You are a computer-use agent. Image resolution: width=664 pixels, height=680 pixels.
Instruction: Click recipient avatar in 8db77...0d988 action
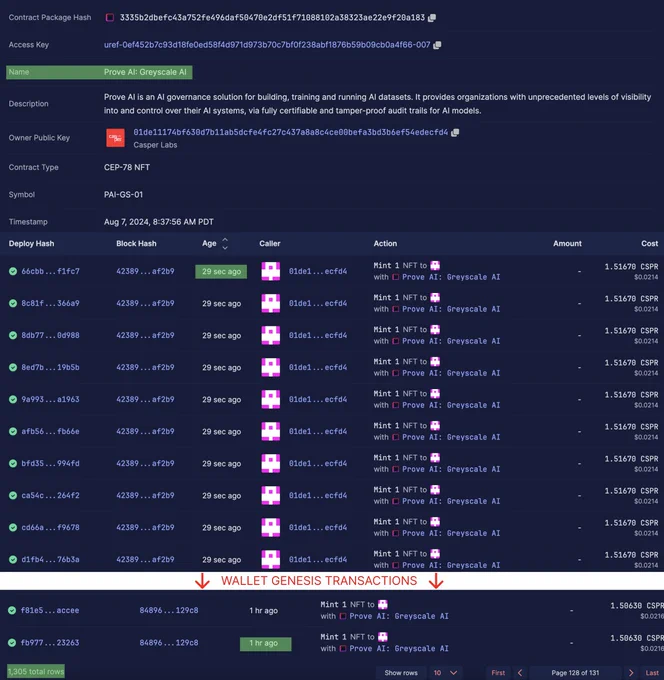coord(435,330)
